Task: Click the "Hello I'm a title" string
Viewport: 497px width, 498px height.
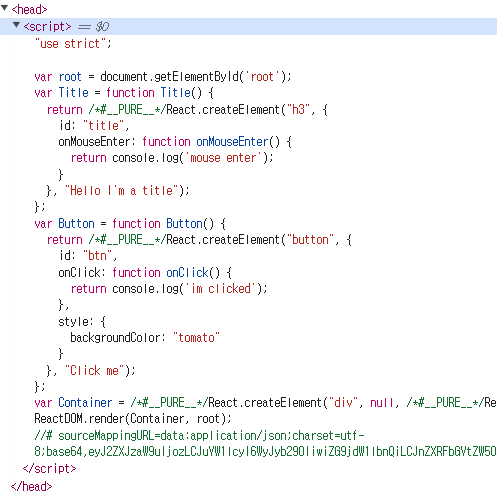Action: (123, 191)
